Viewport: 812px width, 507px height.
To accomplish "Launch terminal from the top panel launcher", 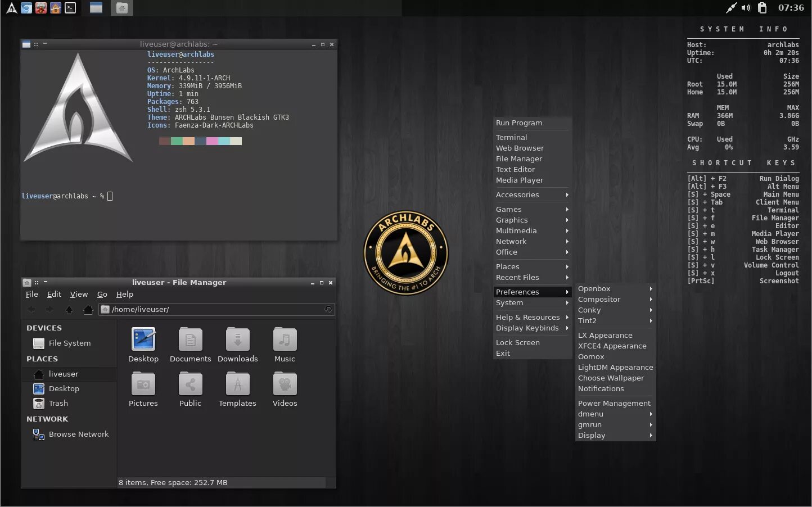I will pos(70,8).
